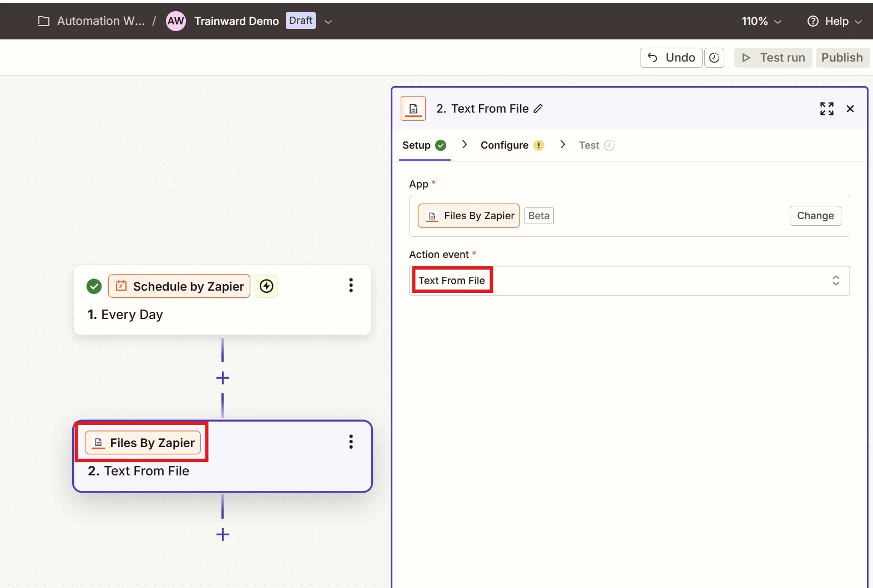Screen dimensions: 873x588
Task: Click the Setup green checkmark icon
Action: pos(441,145)
